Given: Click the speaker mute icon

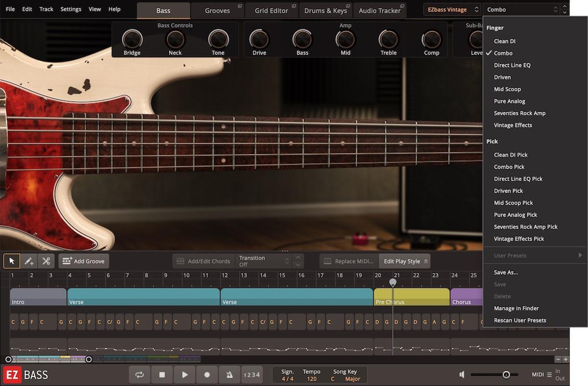Looking at the screenshot, I should 461,374.
